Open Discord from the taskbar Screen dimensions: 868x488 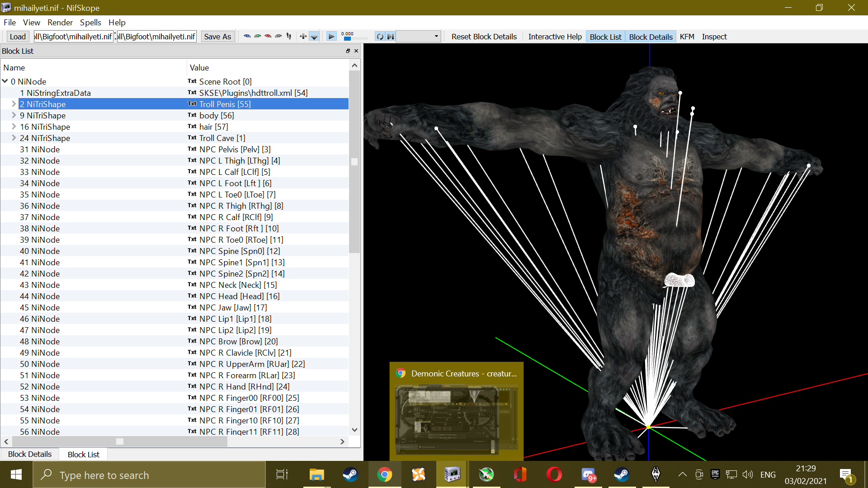[x=588, y=474]
